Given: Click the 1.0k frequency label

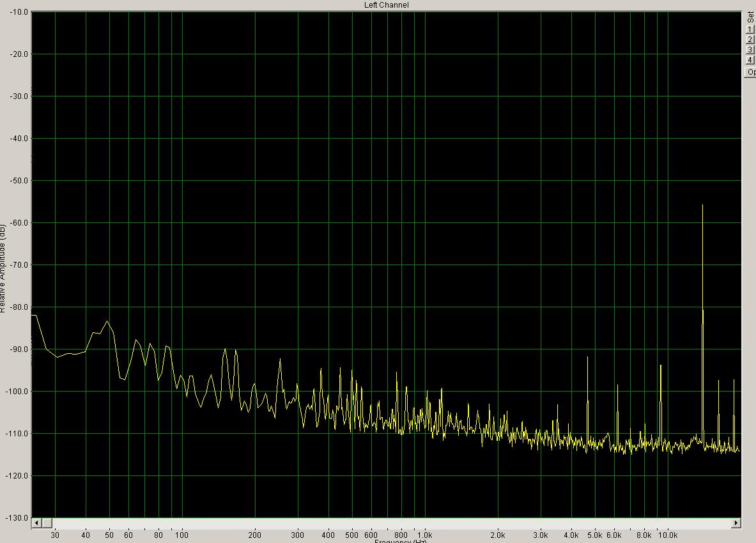Looking at the screenshot, I should pyautogui.click(x=425, y=535).
